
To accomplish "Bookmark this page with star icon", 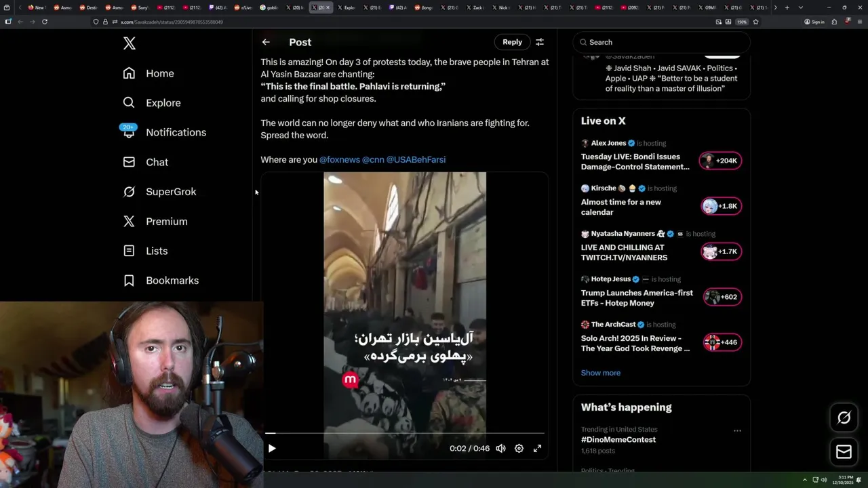I will 755,22.
